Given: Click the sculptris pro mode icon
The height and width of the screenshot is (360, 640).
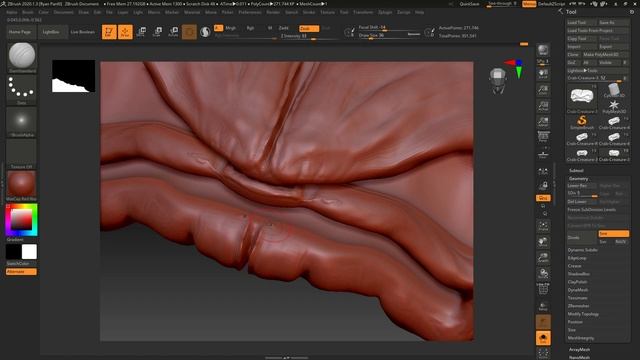Looking at the screenshot, I should coord(205,32).
